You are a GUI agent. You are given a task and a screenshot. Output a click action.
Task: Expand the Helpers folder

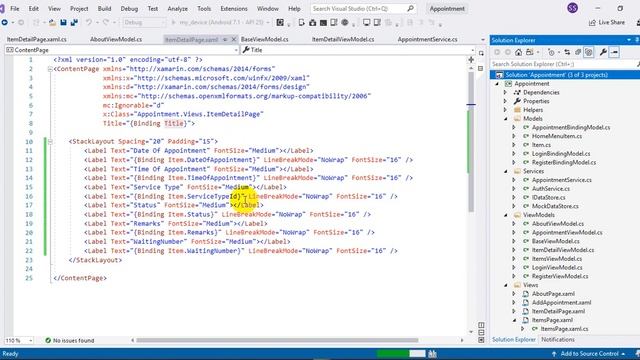click(x=506, y=110)
